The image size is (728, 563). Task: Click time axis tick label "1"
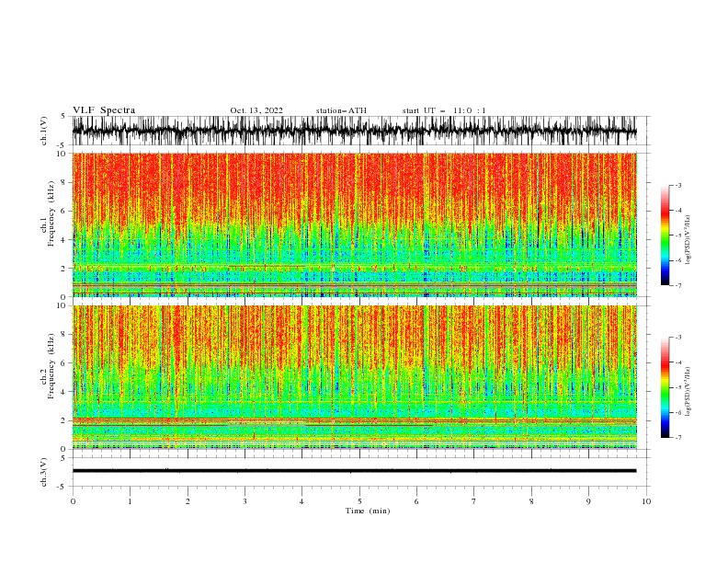[130, 501]
